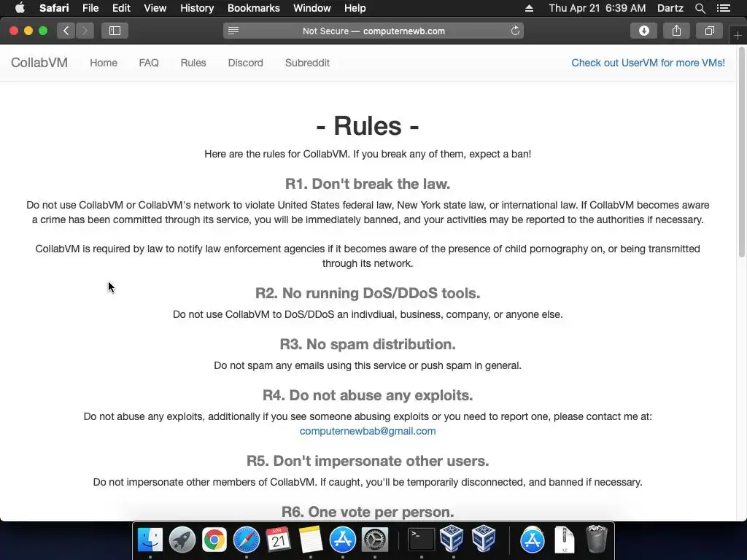Open the History menu
The image size is (747, 560).
[x=197, y=8]
